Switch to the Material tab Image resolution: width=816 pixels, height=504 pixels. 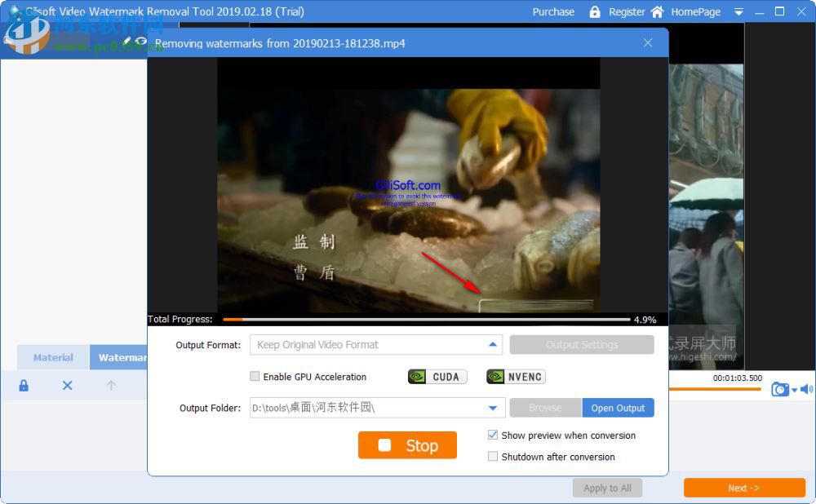pos(52,357)
